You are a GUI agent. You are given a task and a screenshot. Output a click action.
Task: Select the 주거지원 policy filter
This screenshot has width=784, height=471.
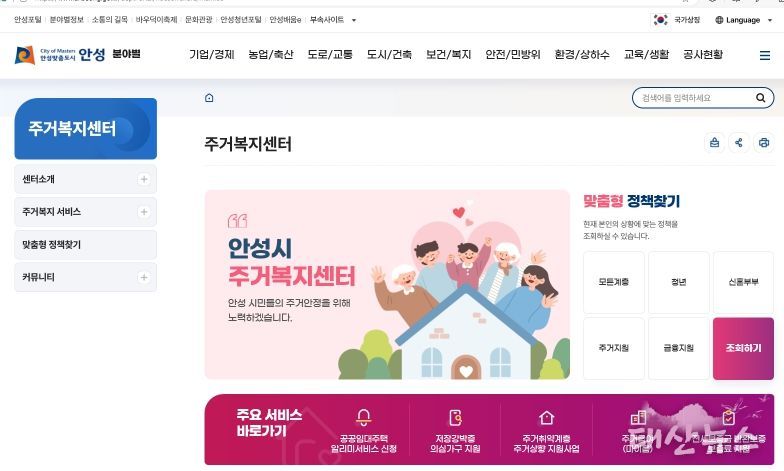614,348
